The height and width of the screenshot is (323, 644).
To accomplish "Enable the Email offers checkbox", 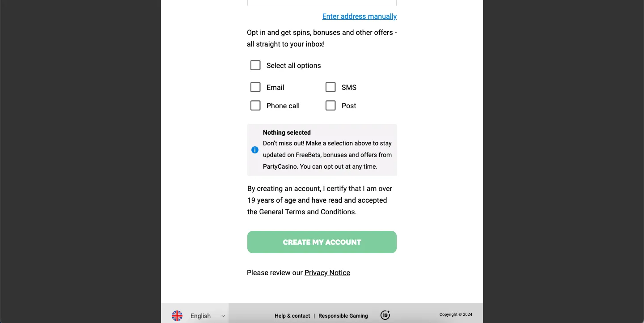I will (x=255, y=87).
